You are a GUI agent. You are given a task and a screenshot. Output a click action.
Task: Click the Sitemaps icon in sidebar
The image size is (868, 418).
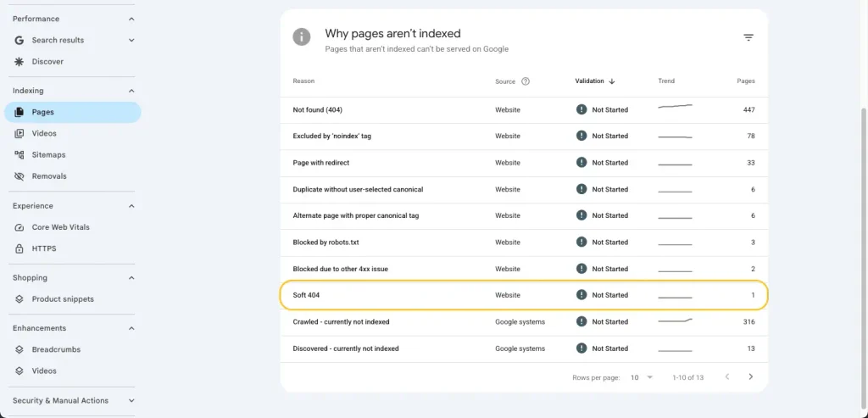[x=19, y=154]
